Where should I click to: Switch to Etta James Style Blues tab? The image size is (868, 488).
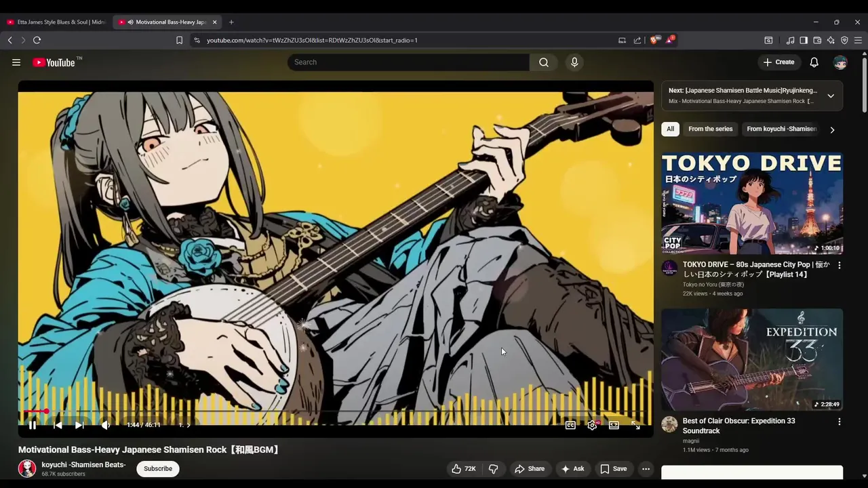point(56,22)
